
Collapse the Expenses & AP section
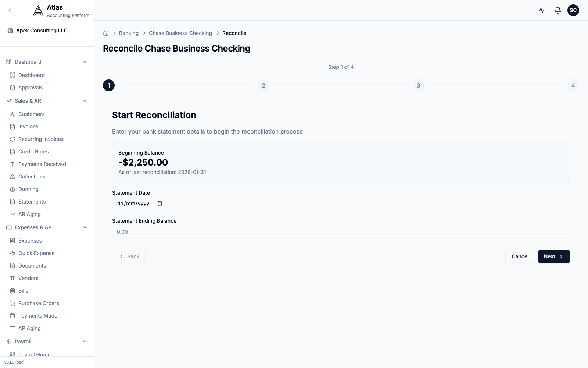(x=85, y=227)
